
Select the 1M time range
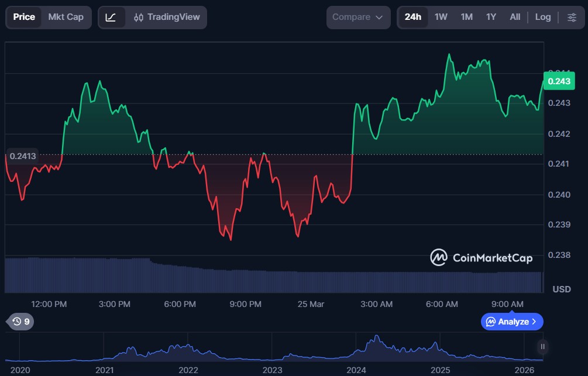[x=466, y=18]
